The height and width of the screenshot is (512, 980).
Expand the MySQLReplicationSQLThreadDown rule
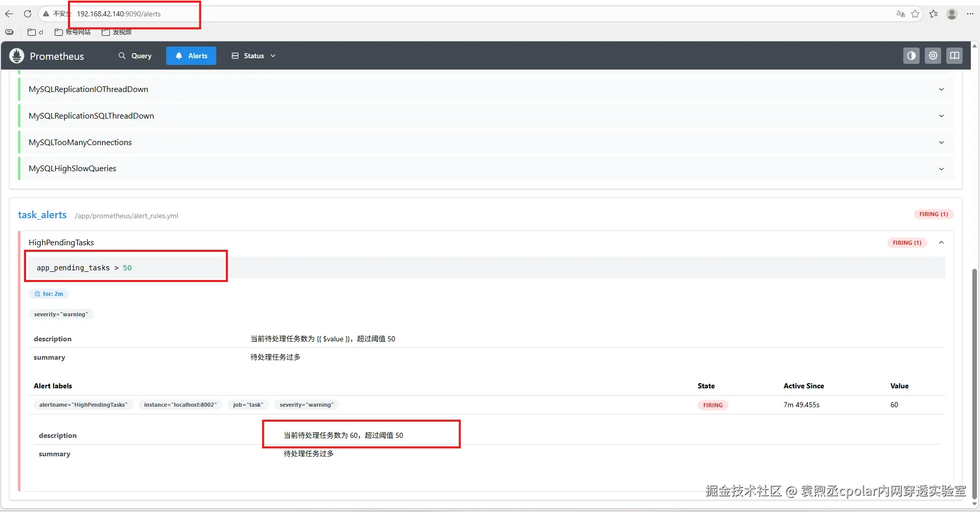[941, 116]
